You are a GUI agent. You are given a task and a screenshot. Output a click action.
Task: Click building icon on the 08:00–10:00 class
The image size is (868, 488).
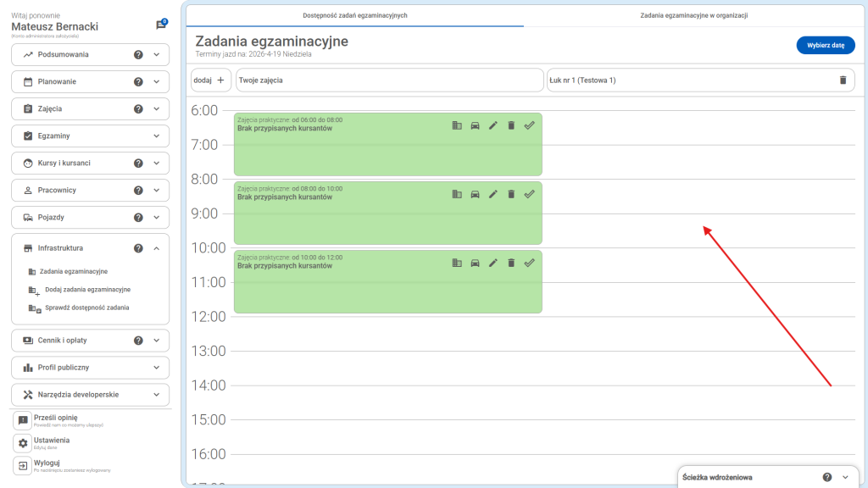[x=457, y=194]
